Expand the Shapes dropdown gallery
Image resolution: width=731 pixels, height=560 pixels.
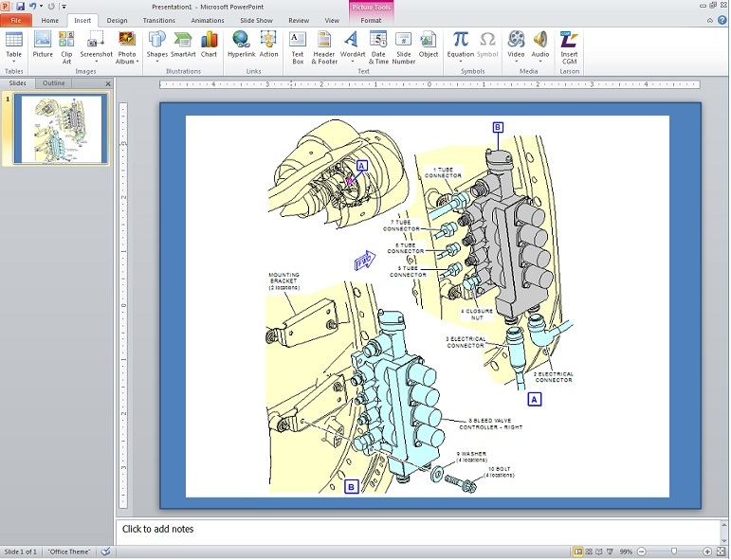[156, 62]
